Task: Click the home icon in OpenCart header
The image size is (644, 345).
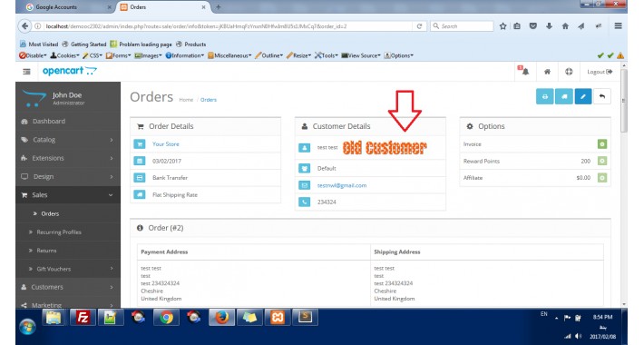Action: pyautogui.click(x=547, y=72)
